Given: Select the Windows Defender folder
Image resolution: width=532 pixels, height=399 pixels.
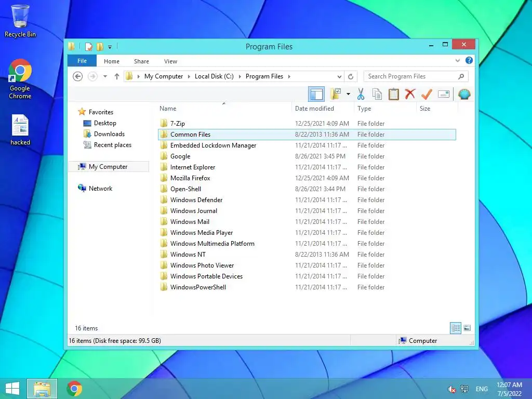Looking at the screenshot, I should click(196, 200).
